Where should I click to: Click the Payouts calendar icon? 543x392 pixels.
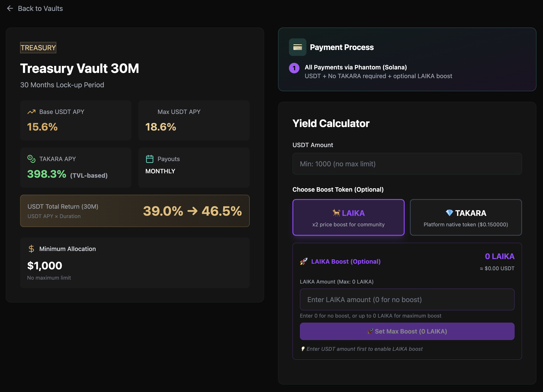(150, 159)
